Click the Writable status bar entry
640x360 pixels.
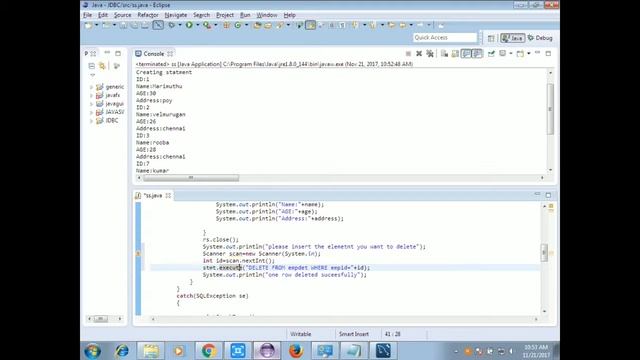pyautogui.click(x=301, y=334)
